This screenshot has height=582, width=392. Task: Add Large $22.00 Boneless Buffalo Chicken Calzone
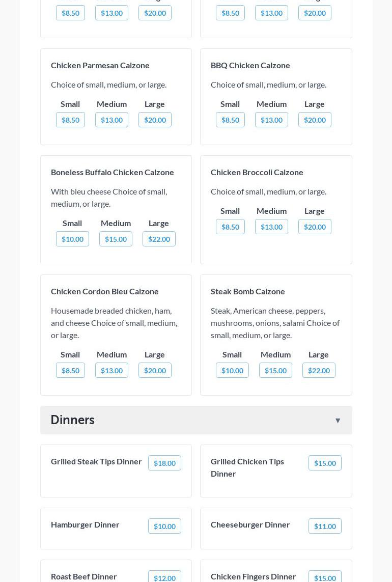click(159, 239)
